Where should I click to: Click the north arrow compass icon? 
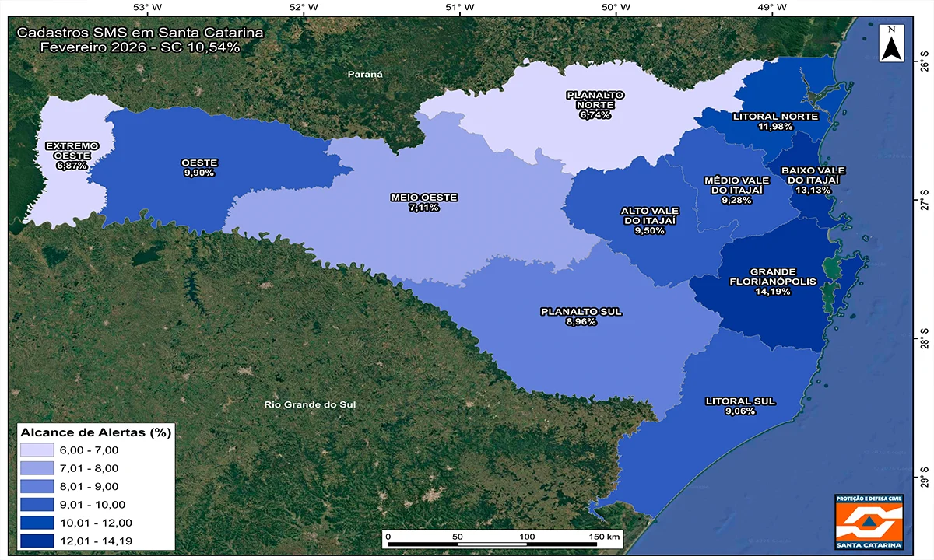point(891,44)
